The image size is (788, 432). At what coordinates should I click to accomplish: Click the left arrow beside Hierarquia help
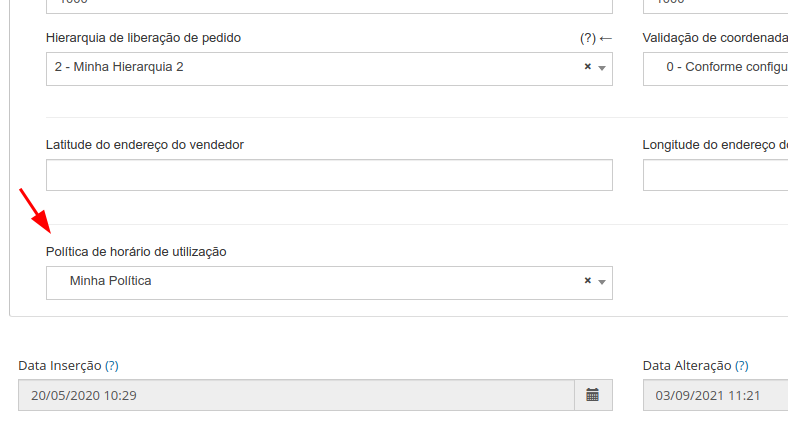pos(606,38)
